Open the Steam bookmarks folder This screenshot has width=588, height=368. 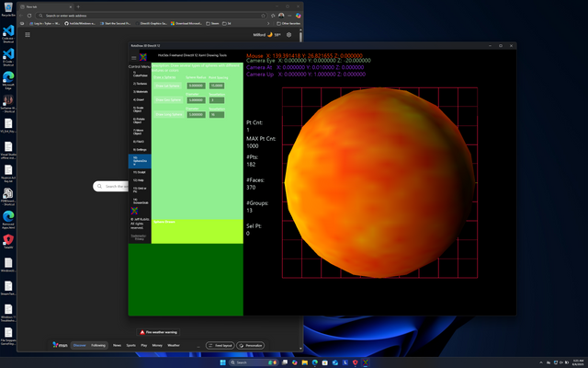pyautogui.click(x=212, y=23)
